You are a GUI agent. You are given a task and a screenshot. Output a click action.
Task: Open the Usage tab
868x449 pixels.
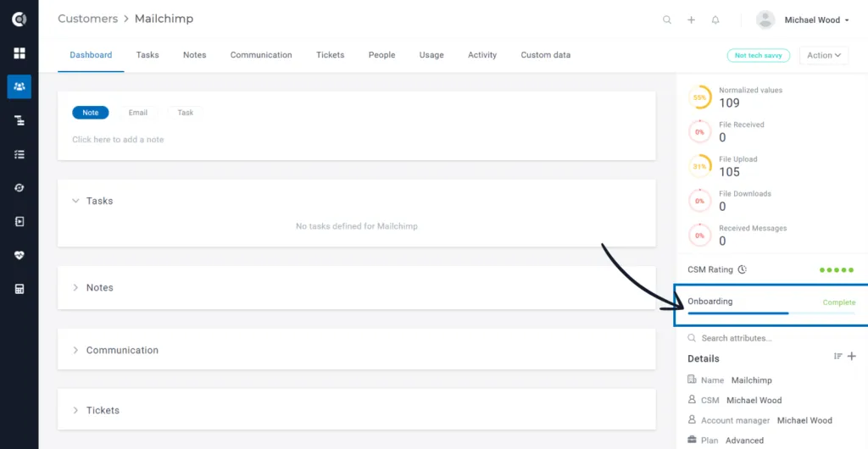tap(431, 55)
